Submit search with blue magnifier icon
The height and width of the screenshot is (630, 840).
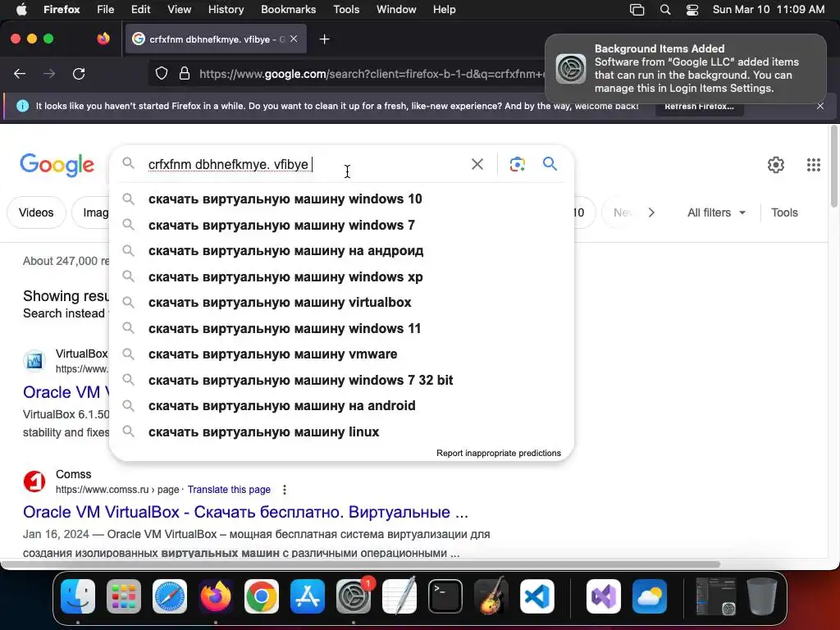(x=550, y=163)
